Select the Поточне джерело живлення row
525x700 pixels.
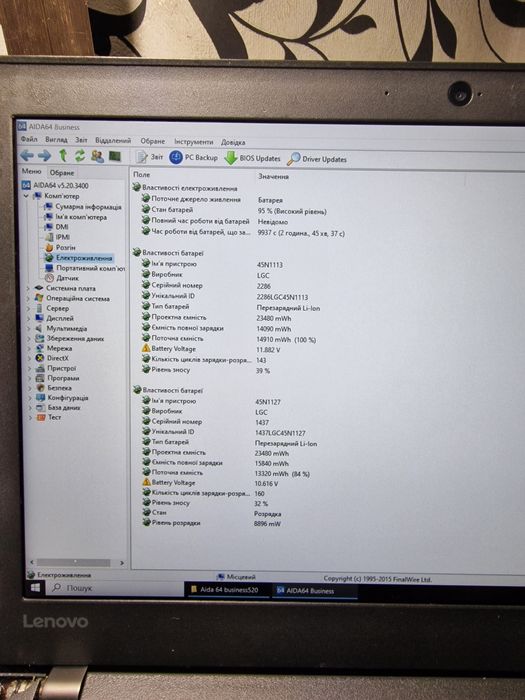[x=212, y=200]
